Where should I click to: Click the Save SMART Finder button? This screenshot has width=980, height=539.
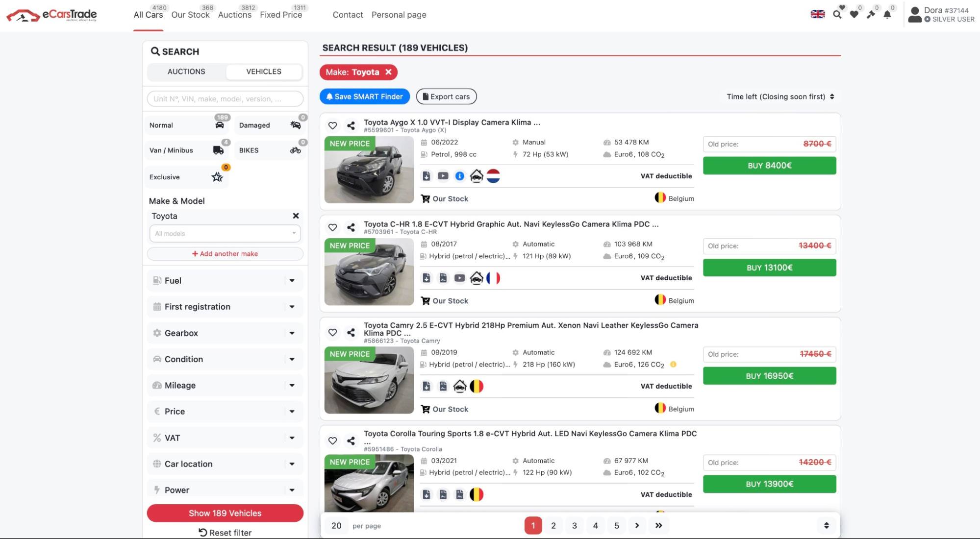click(364, 97)
